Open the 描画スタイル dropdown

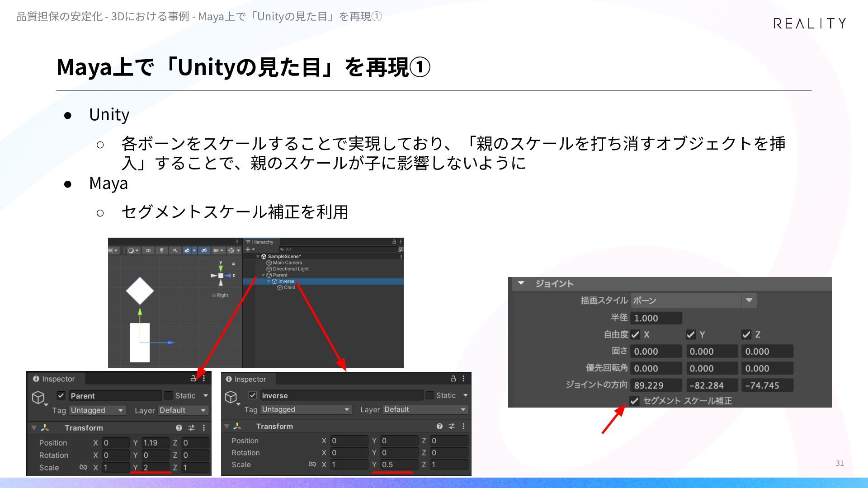[693, 300]
